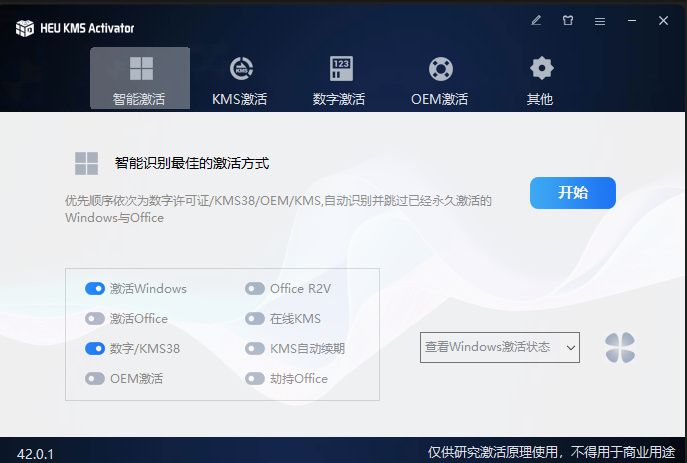Screen dimensions: 687x463
Task: Click the Windows logo beside 智能识别 heading
Action: pos(86,163)
